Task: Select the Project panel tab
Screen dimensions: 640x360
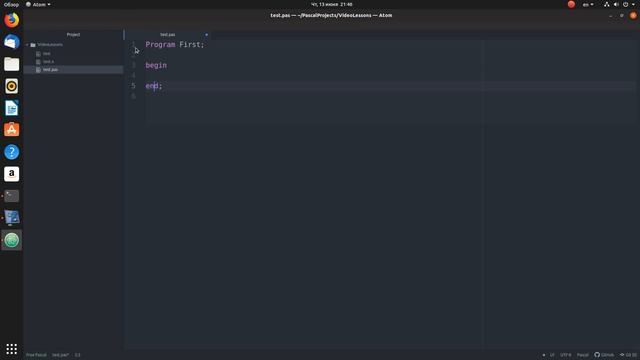Action: pyautogui.click(x=73, y=35)
